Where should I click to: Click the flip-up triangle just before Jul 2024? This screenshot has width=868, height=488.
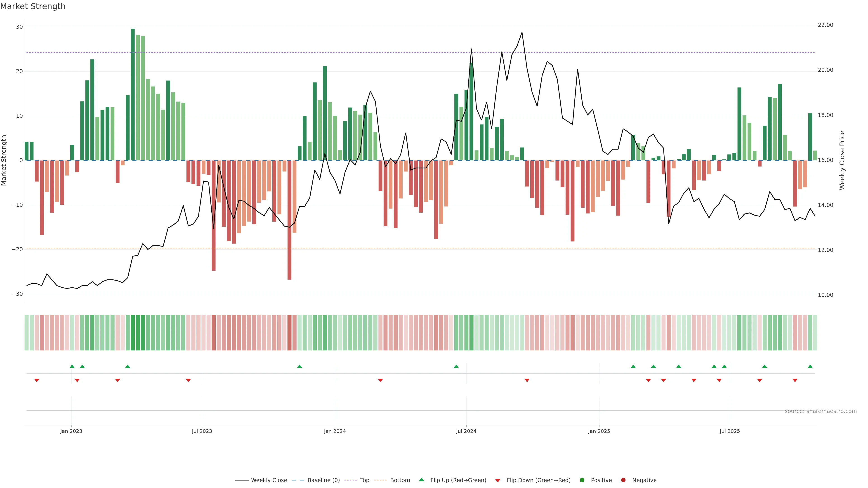(456, 366)
